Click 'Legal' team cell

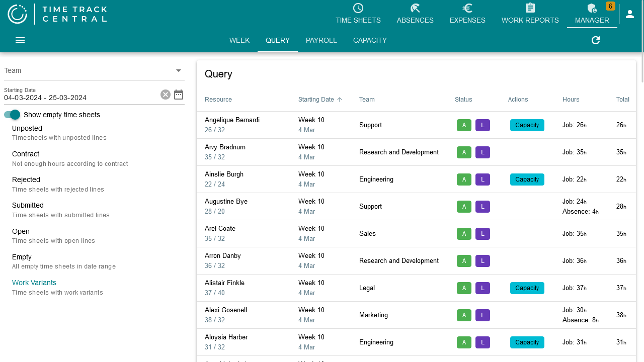pyautogui.click(x=367, y=288)
